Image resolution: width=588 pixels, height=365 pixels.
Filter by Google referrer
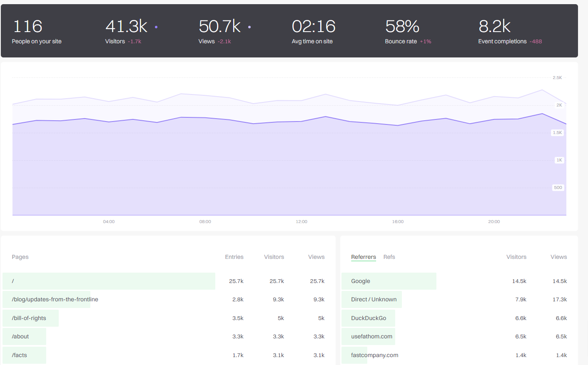pyautogui.click(x=361, y=281)
